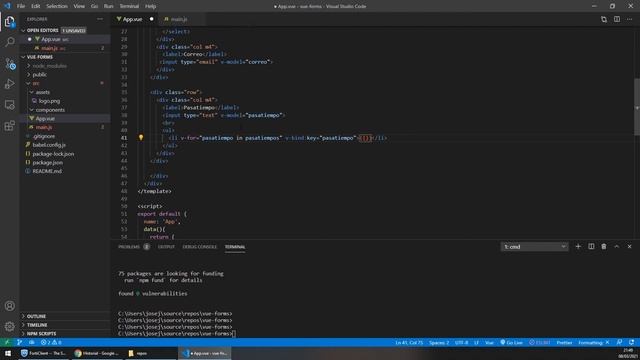Open the Accounts menu icon
This screenshot has width=640, height=360.
(9, 306)
